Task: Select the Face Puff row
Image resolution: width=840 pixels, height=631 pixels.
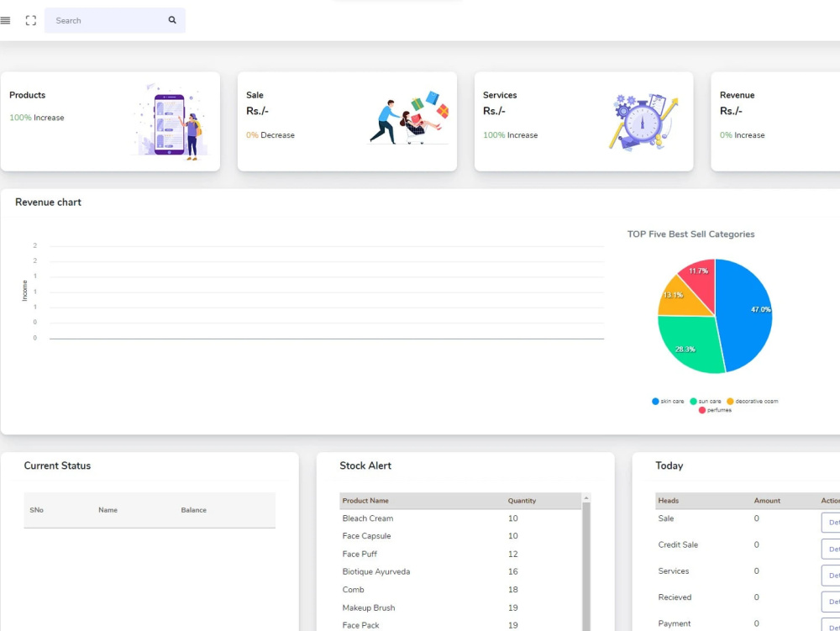Action: coord(460,554)
